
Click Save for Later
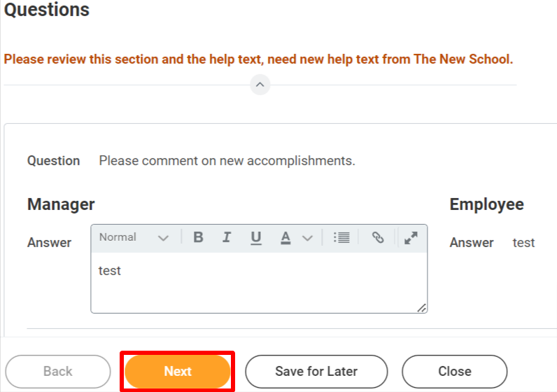click(316, 372)
